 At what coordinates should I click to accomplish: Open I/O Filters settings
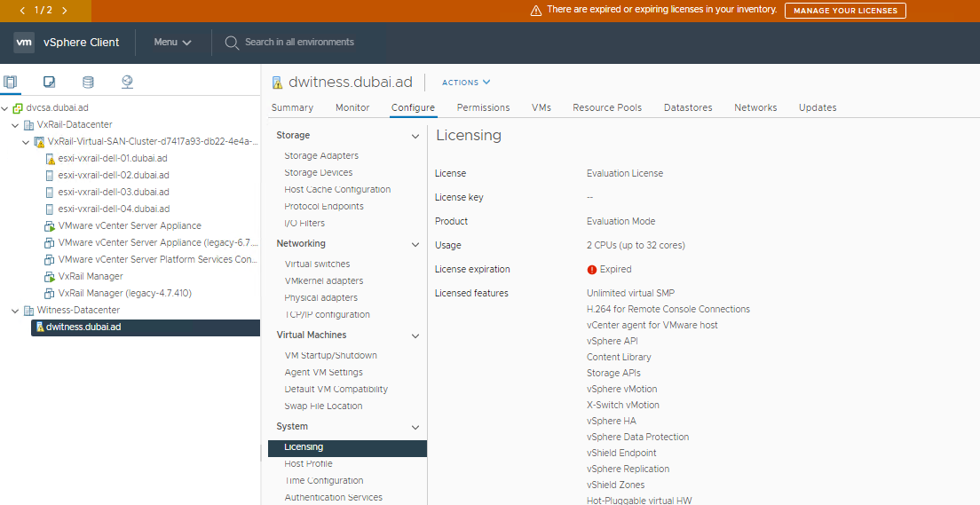[x=304, y=223]
